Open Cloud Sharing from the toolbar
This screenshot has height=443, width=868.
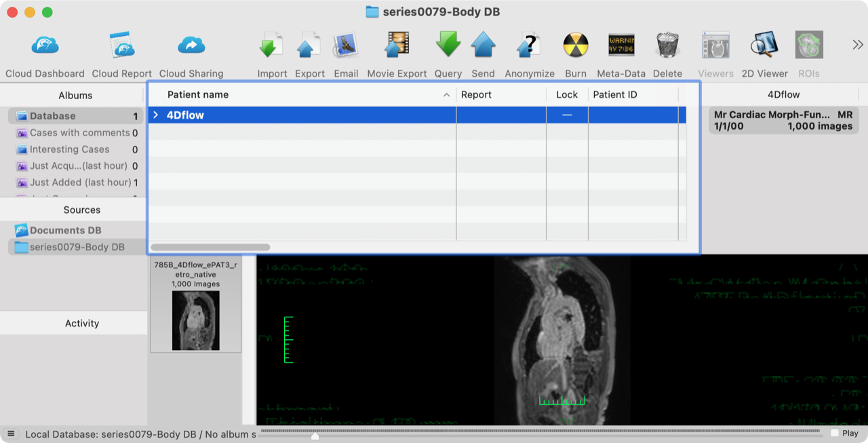[x=191, y=46]
